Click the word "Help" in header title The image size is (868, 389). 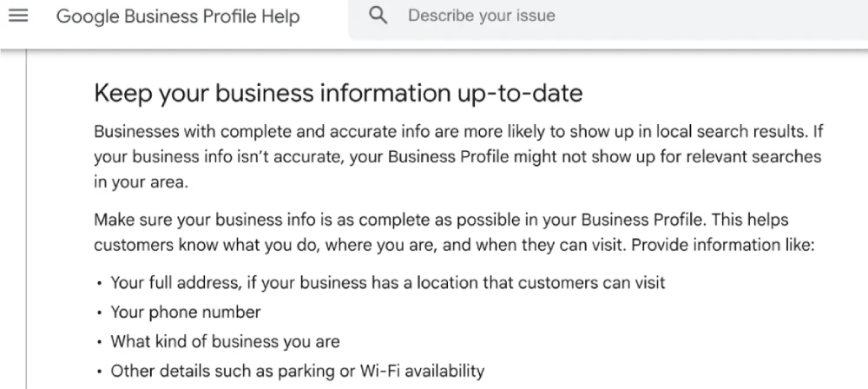(x=280, y=16)
